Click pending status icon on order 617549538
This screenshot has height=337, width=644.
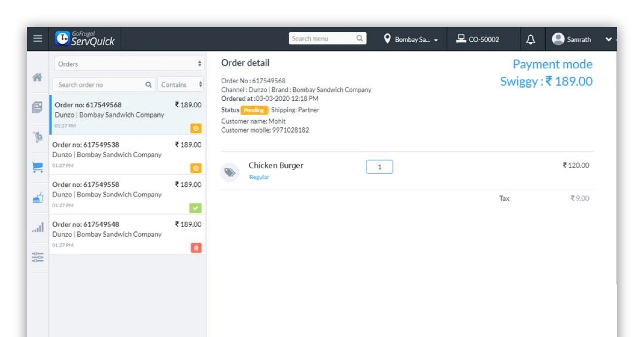coord(196,169)
